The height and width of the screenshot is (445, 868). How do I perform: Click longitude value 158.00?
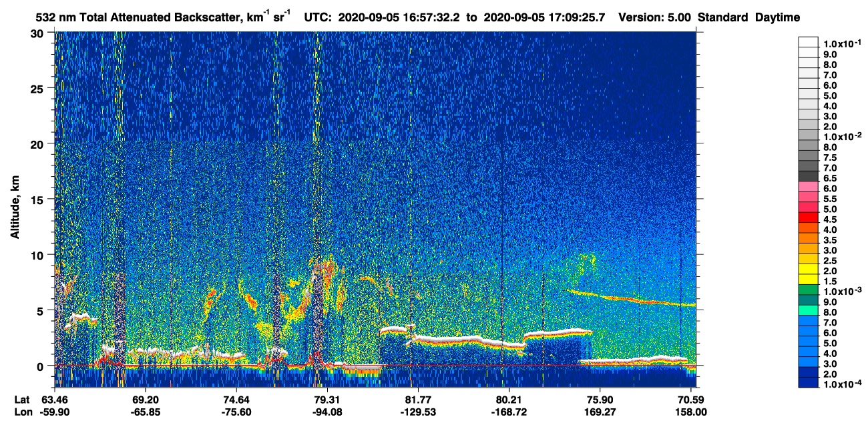click(x=690, y=412)
